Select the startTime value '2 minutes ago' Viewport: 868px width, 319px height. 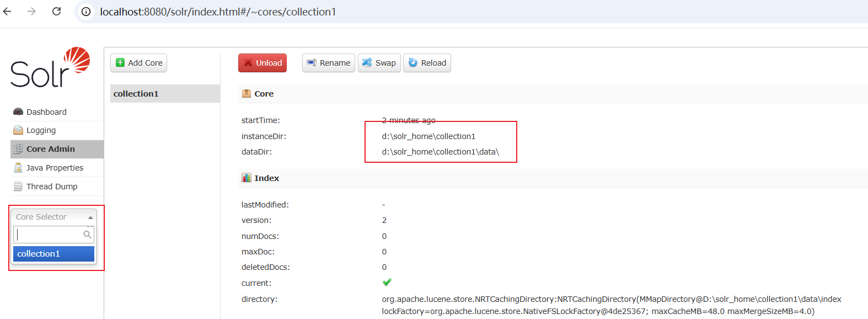tap(409, 120)
